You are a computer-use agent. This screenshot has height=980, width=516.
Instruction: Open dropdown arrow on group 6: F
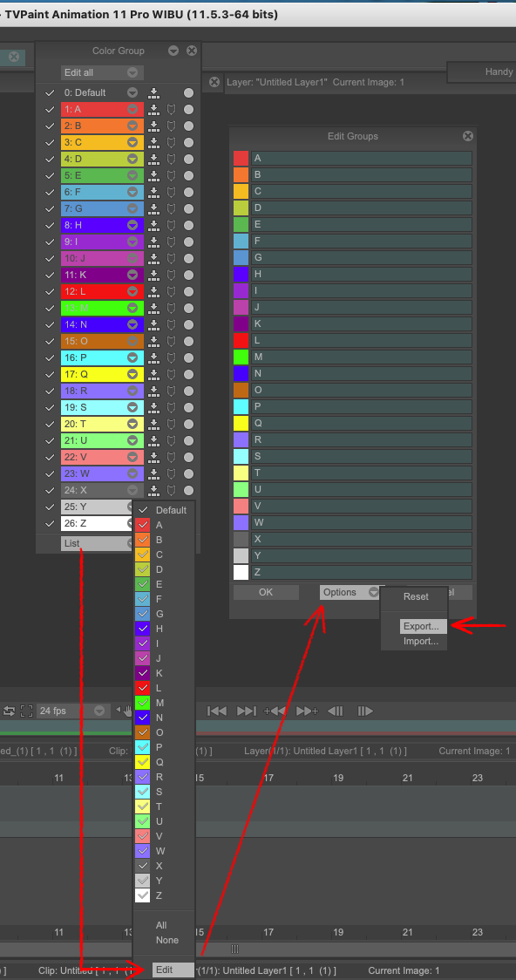coord(132,193)
